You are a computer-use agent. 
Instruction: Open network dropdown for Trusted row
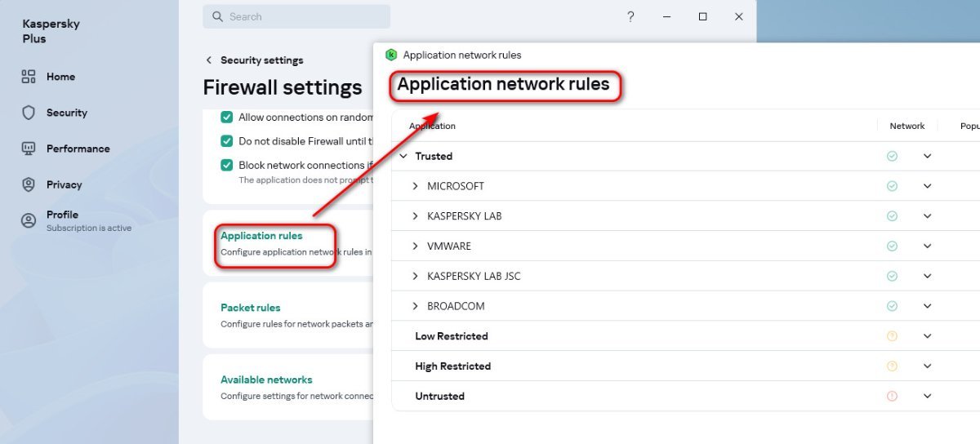(927, 156)
